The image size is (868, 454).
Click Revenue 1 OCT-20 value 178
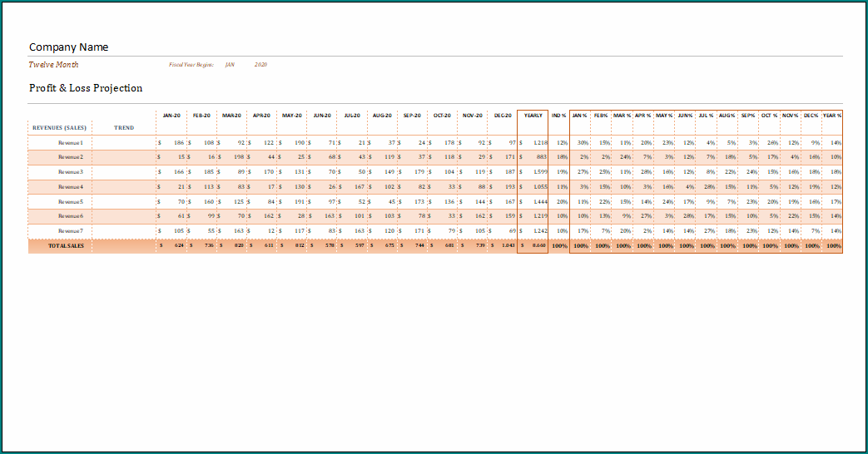pyautogui.click(x=449, y=143)
